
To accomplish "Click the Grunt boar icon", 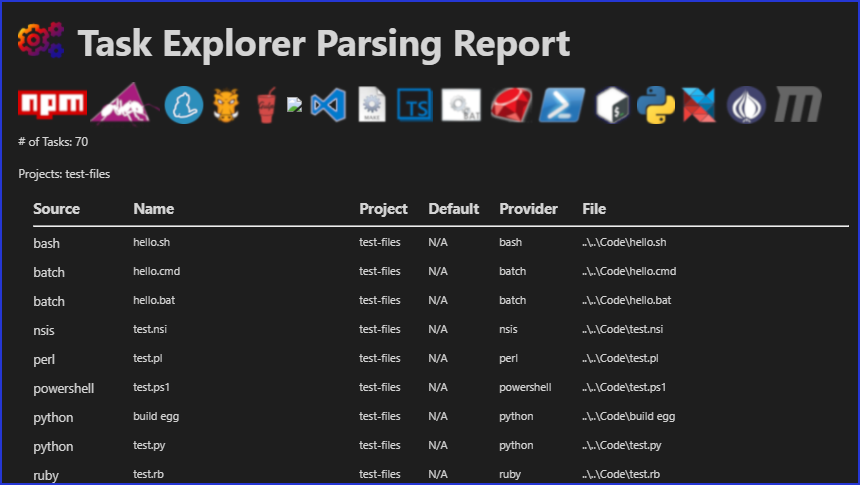I will tap(225, 104).
